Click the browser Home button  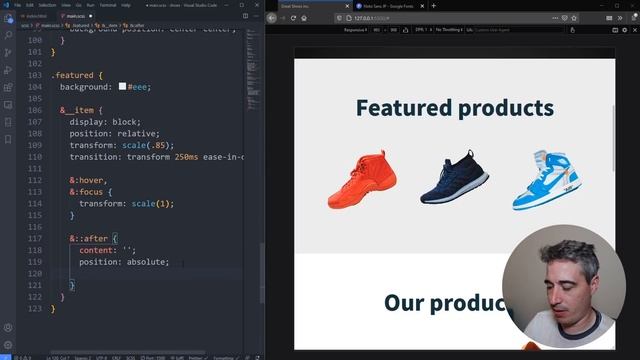click(304, 18)
